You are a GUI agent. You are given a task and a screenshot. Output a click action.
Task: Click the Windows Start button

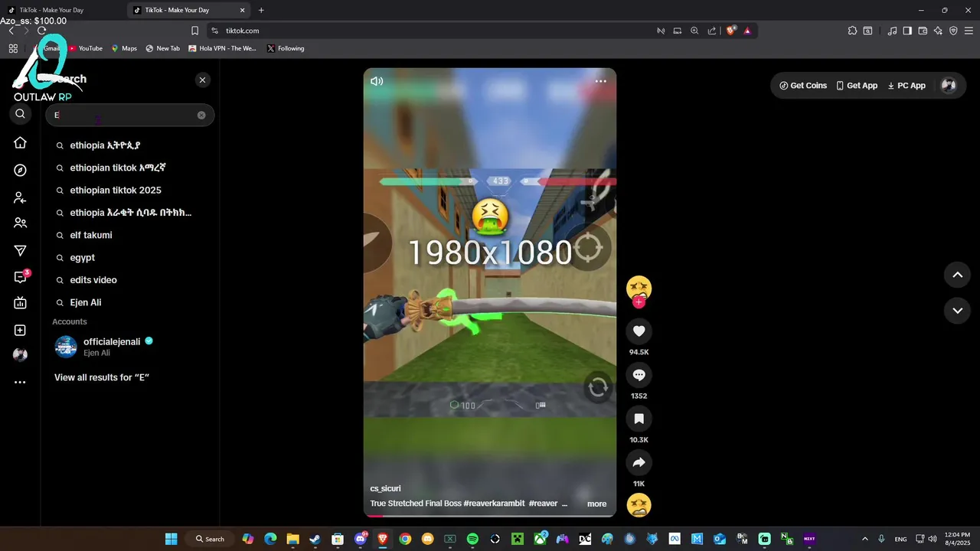tap(171, 539)
